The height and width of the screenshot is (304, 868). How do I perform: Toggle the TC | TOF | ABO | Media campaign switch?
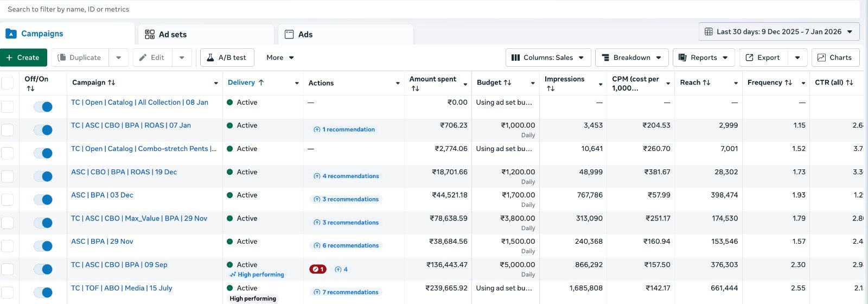coord(43,293)
